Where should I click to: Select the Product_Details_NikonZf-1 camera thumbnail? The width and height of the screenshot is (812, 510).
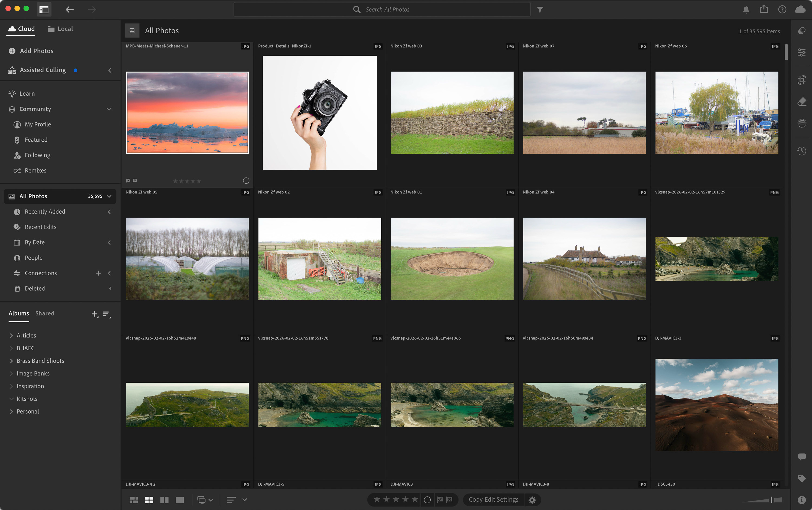[320, 113]
